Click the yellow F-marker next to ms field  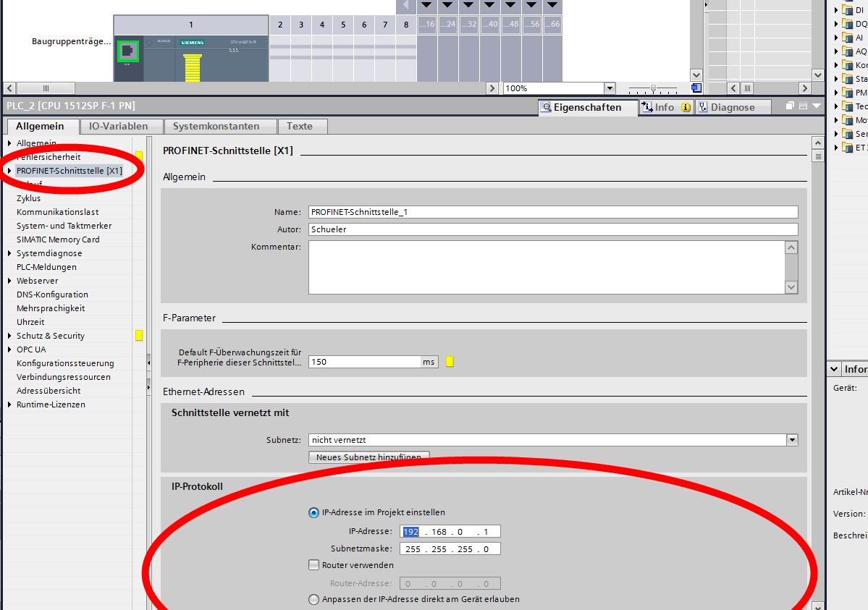click(x=450, y=362)
